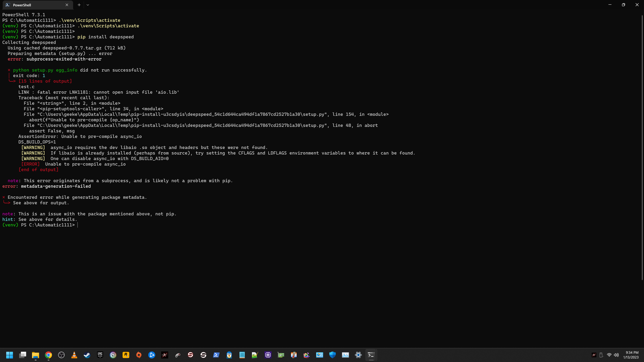Launch Google Chrome from taskbar

48,355
